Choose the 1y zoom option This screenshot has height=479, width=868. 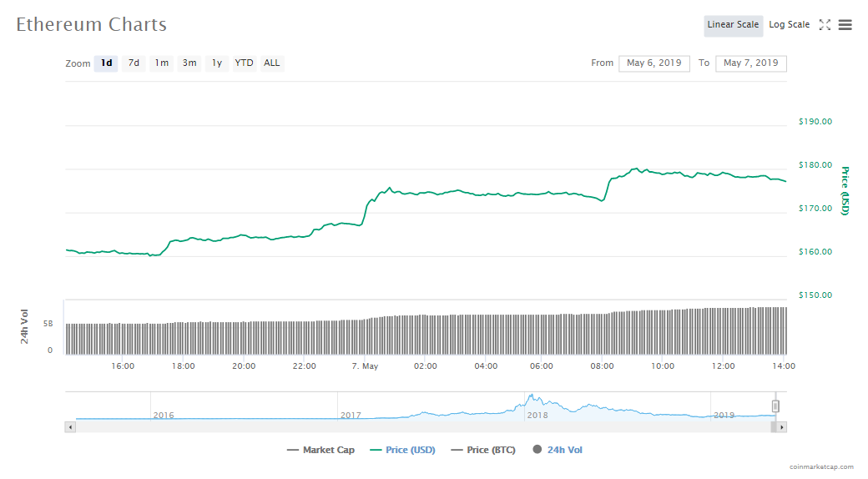click(216, 63)
